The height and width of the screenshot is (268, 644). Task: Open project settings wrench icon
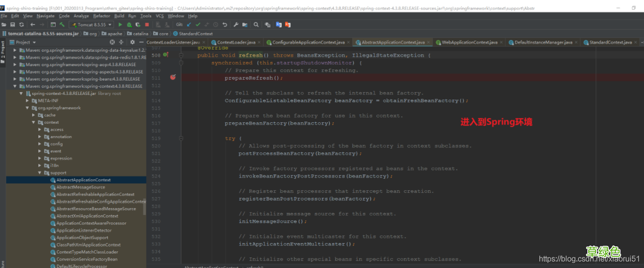[x=236, y=24]
